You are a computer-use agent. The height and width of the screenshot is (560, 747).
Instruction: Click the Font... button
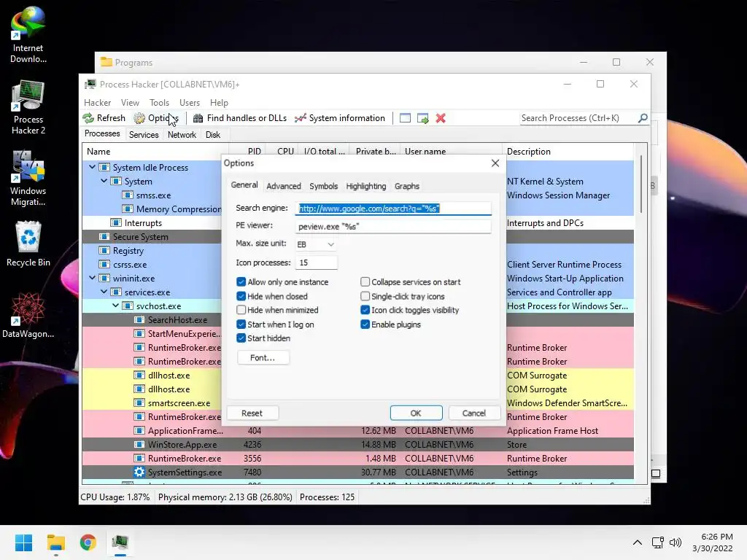(263, 357)
